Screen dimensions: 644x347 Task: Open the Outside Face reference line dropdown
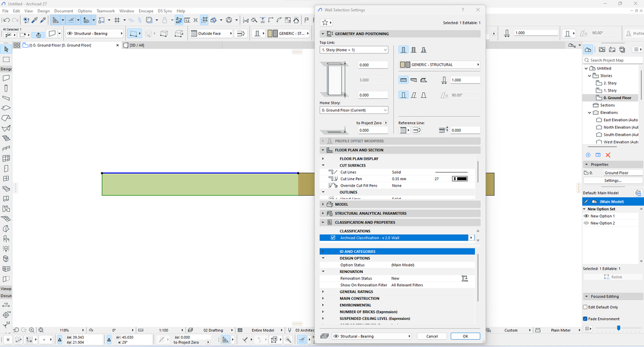[211, 33]
